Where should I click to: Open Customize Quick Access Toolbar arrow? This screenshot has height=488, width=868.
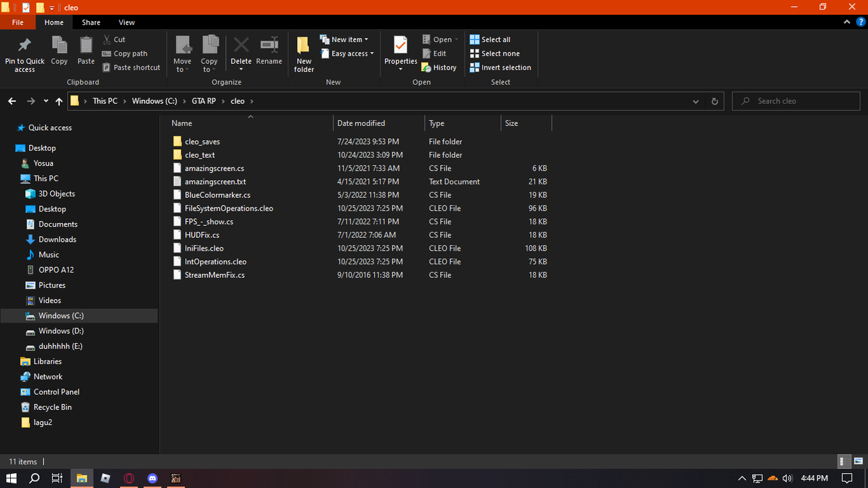pos(52,7)
